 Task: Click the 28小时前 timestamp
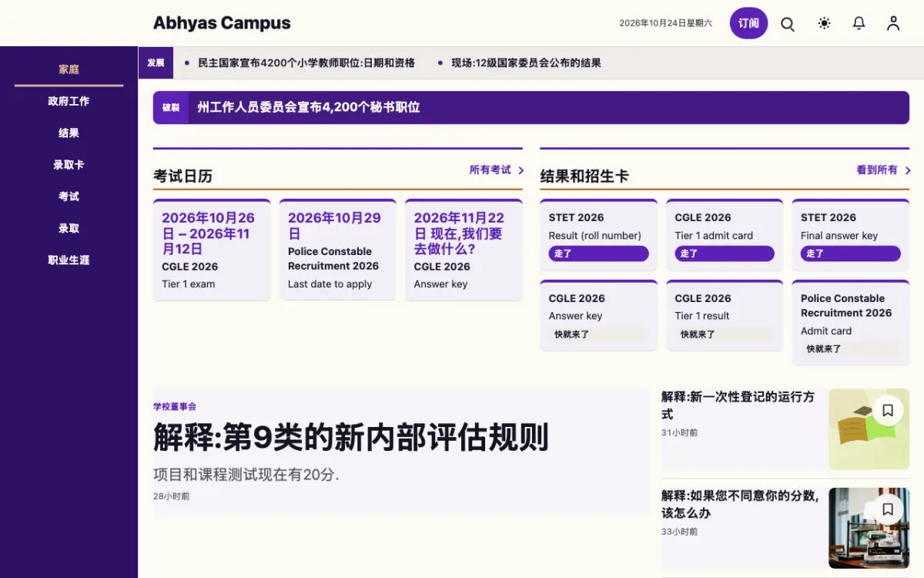171,497
